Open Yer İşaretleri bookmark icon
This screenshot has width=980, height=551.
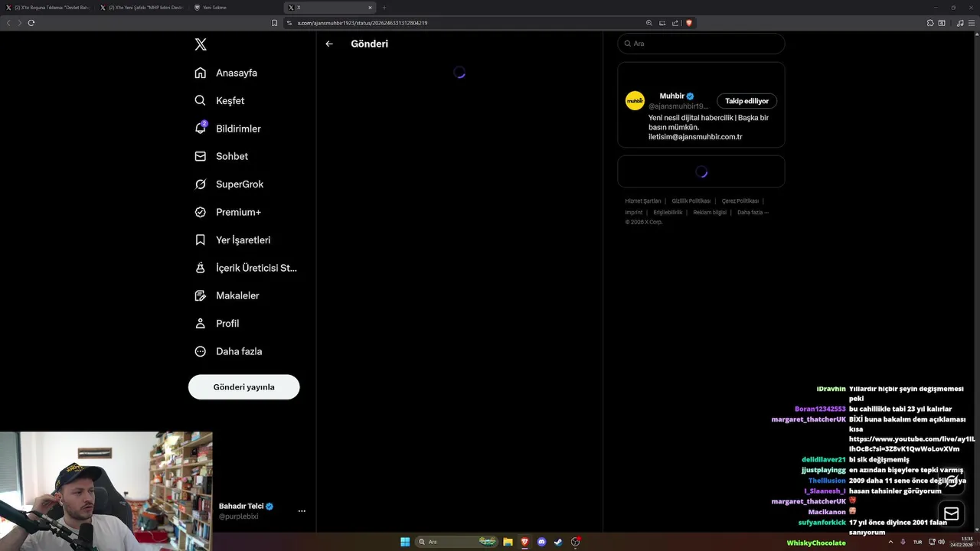click(201, 240)
